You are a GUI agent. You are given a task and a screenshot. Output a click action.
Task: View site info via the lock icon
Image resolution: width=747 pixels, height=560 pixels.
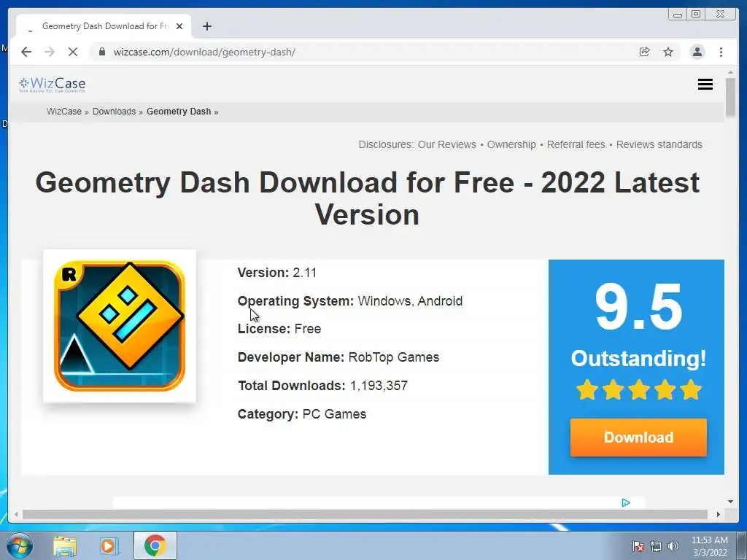(102, 52)
